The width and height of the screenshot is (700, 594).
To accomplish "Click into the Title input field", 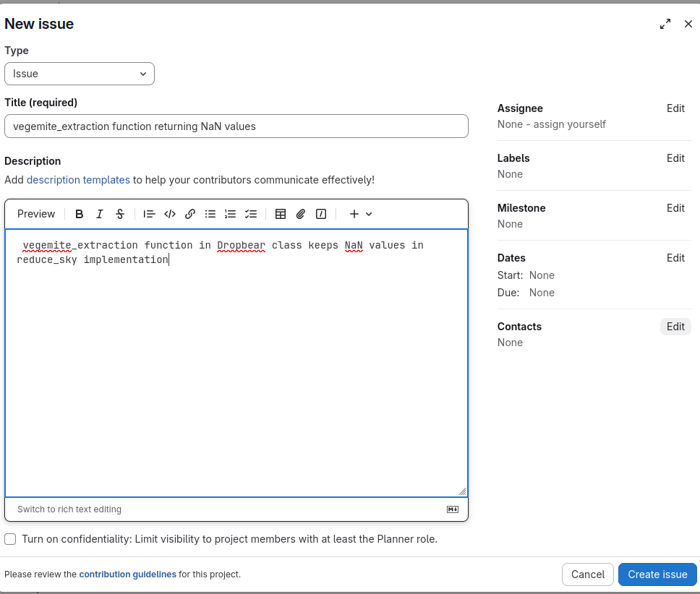I will click(x=236, y=126).
